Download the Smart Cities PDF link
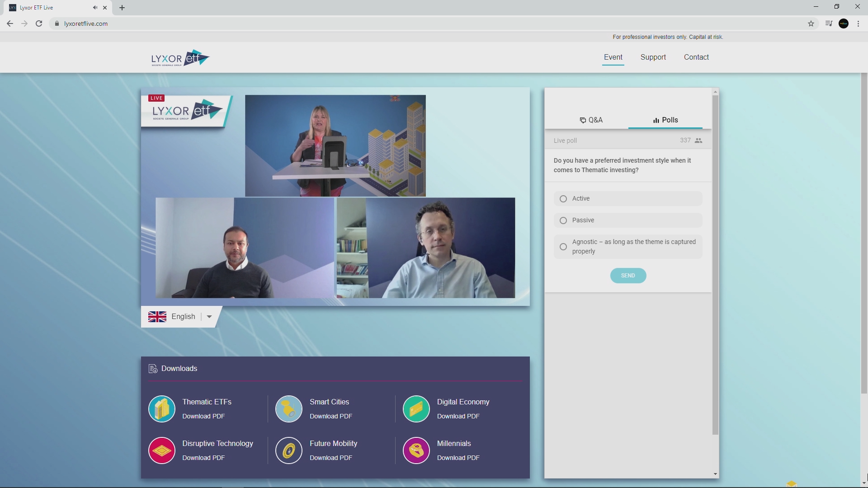Viewport: 868px width, 488px height. coord(331,416)
